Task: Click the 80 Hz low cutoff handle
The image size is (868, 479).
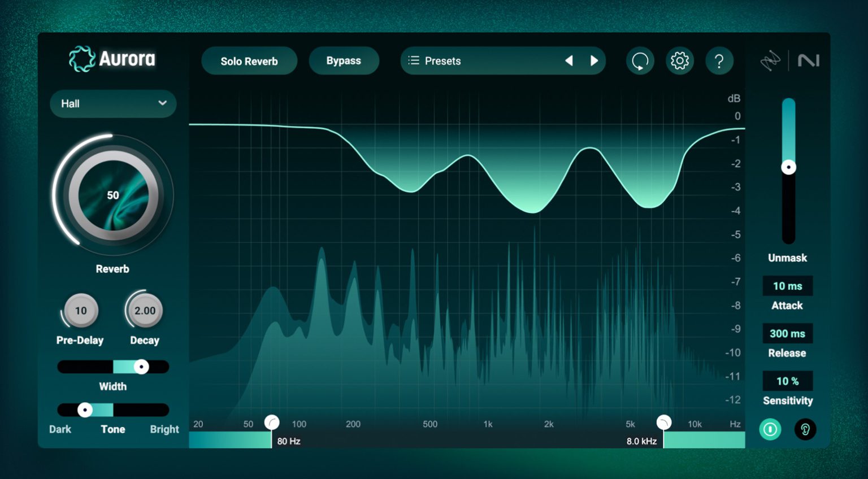Action: pos(272,423)
